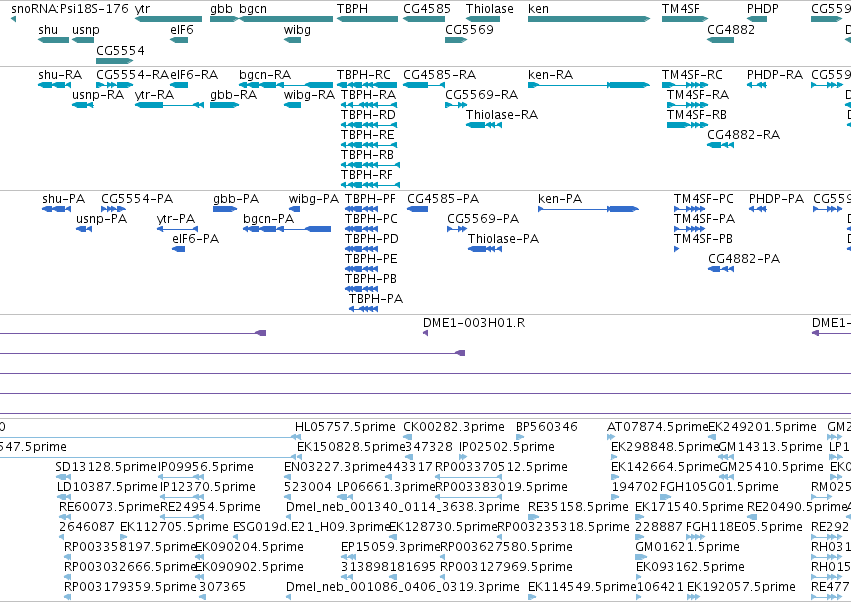Click the ken-RA transcript glyph line
This screenshot has height=602, width=851.
589,85
